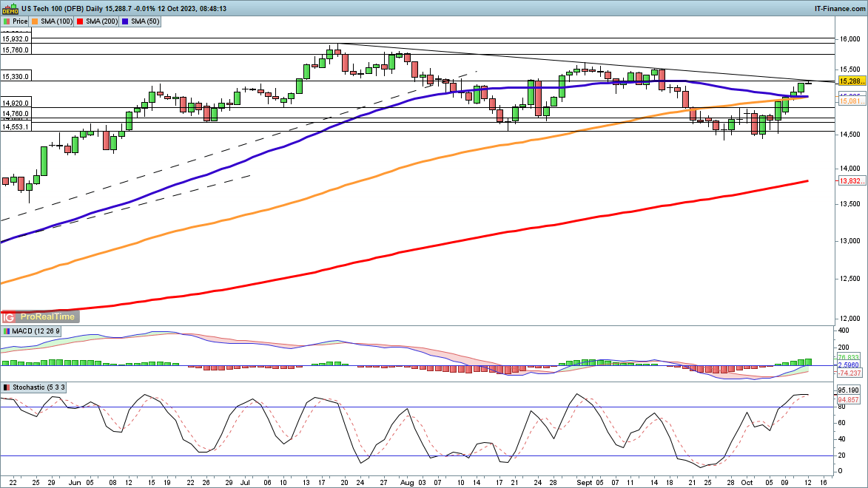Screen dimensions: 868x488
Task: Select the 15,330.0 horizontal line label
Action: pyautogui.click(x=15, y=77)
